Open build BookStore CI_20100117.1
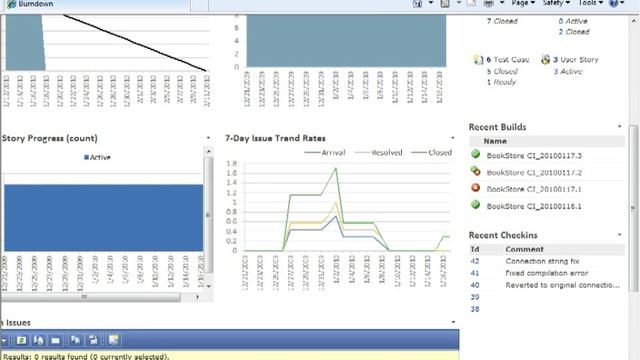 point(534,189)
